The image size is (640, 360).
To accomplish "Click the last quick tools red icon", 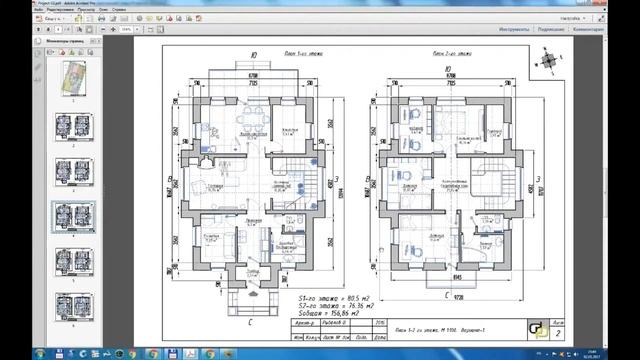I will coord(199,19).
